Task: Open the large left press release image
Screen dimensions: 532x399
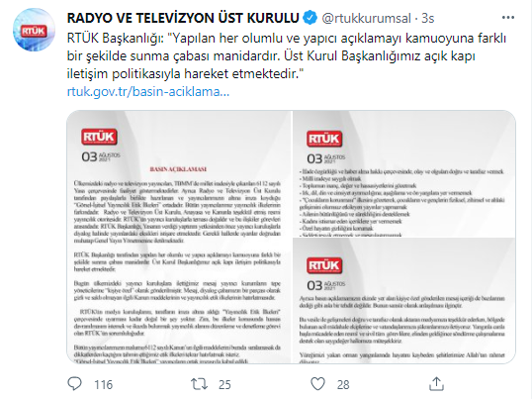Action: tap(179, 237)
